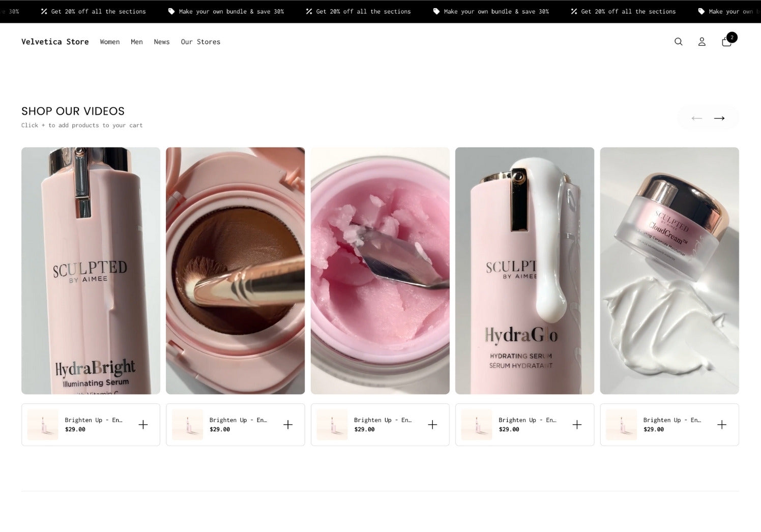Open the Men menu
761x532 pixels.
136,42
